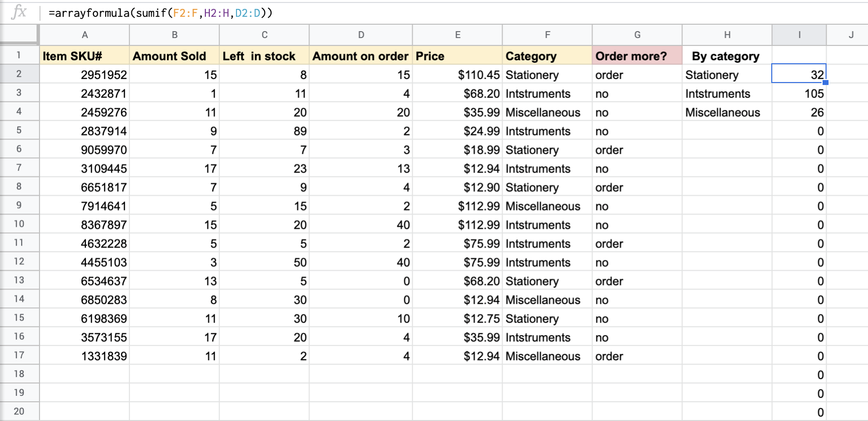
Task: Select the cell showing $110.45
Action: (x=457, y=75)
